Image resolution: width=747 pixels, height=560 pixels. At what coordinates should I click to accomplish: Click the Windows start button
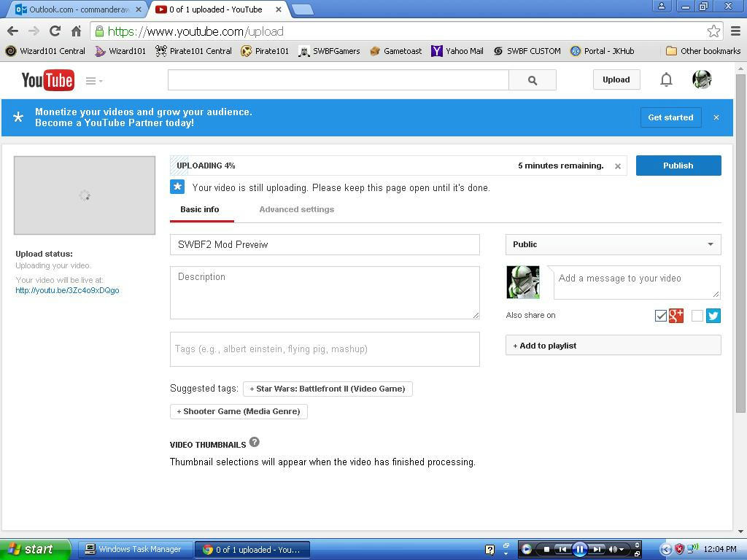point(35,550)
